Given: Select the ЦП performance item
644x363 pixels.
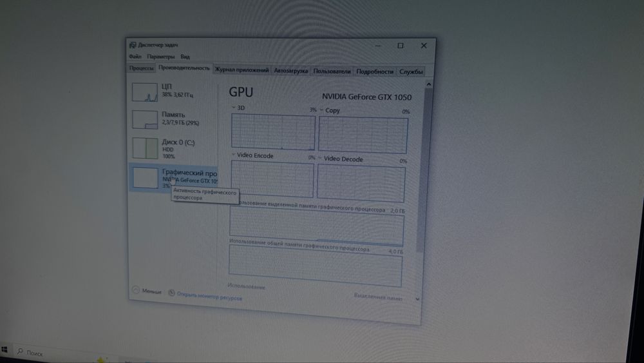Looking at the screenshot, I should coord(173,92).
